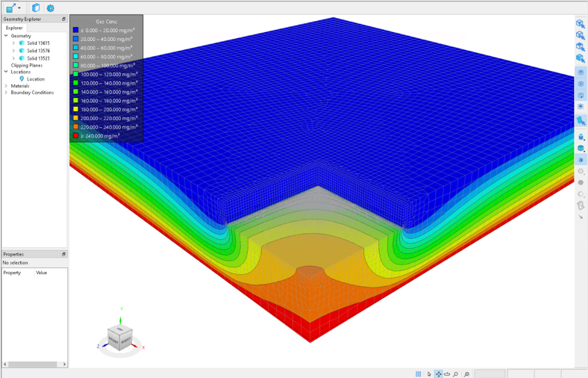588x378 pixels.
Task: Expand the Boundary Conditions node
Action: click(6, 93)
